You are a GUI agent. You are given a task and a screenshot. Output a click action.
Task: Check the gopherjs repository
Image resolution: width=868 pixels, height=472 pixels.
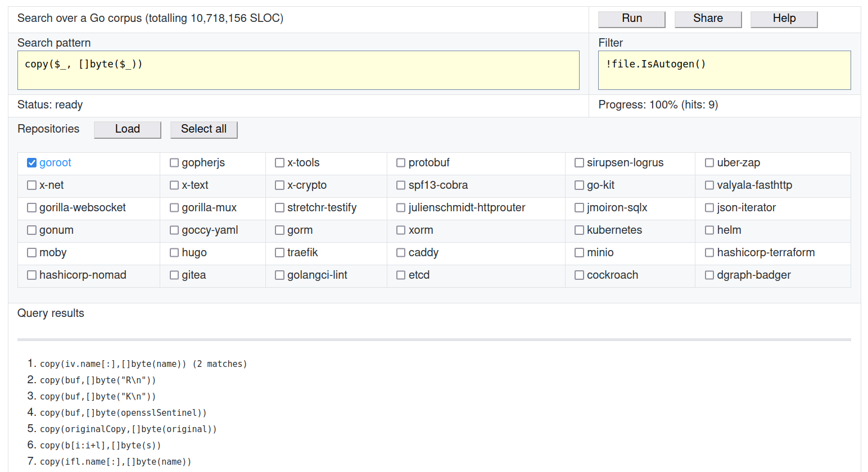coord(174,163)
